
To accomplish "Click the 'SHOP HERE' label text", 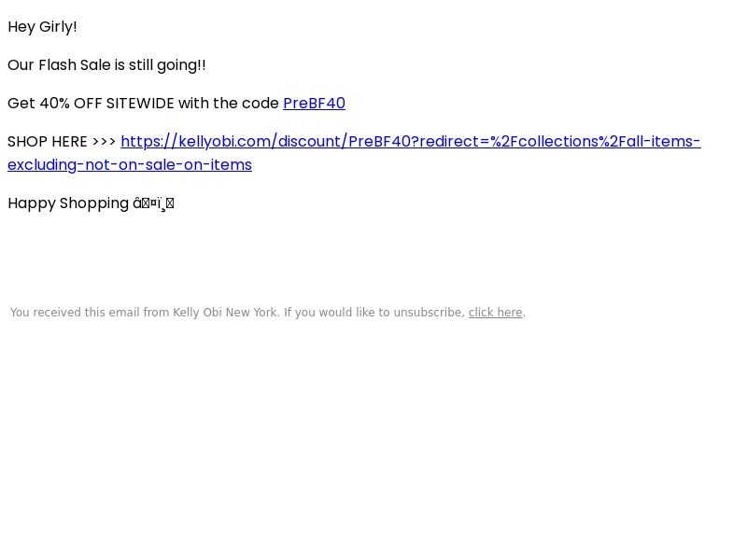I will [48, 142].
